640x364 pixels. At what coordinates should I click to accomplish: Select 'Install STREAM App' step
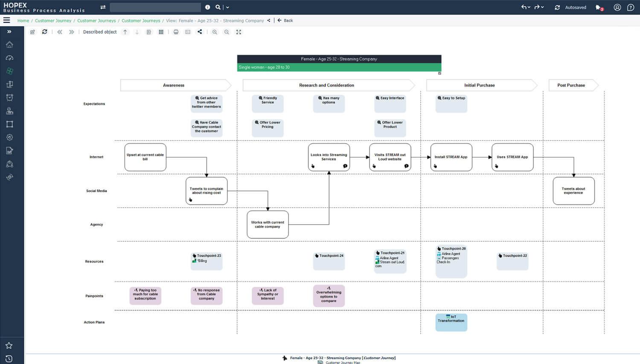(451, 157)
